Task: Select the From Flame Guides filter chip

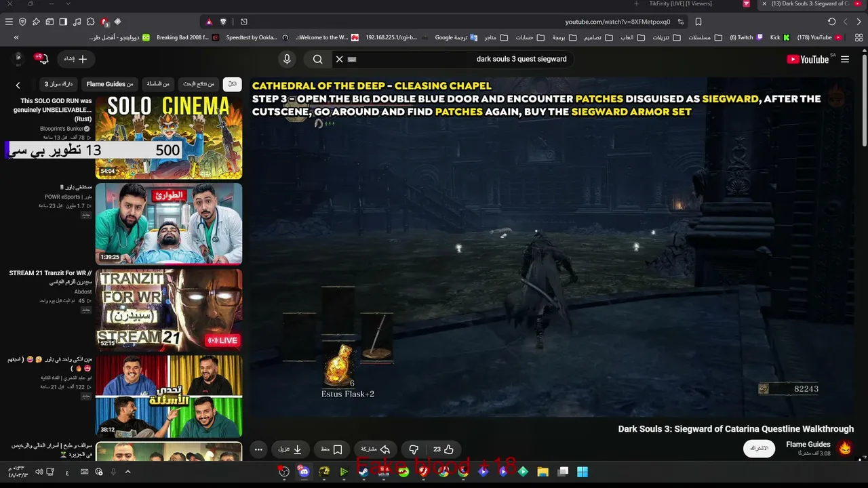Action: pyautogui.click(x=110, y=84)
